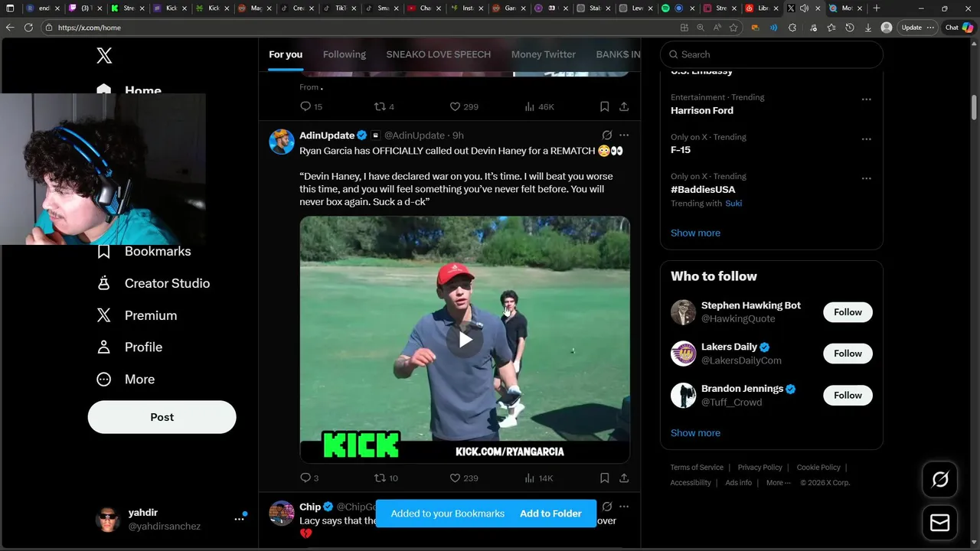This screenshot has width=980, height=551.
Task: Open the More menu in the sidebar
Action: tap(126, 379)
